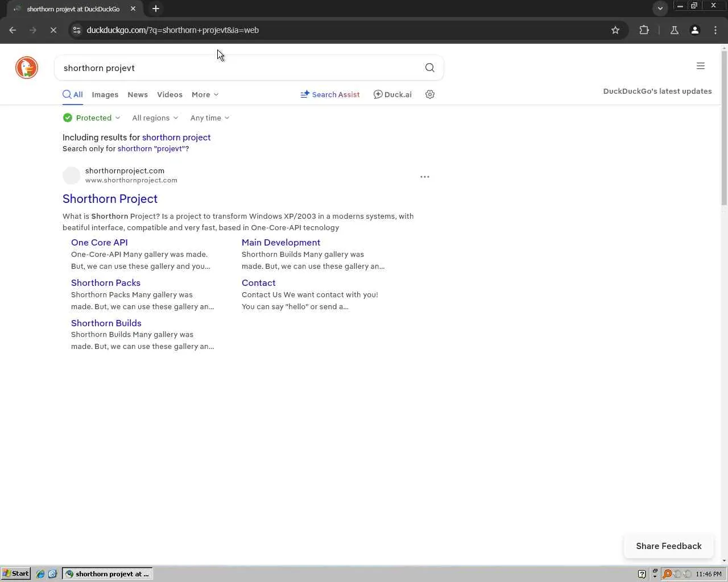
Task: Switch to the News tab
Action: [138, 94]
